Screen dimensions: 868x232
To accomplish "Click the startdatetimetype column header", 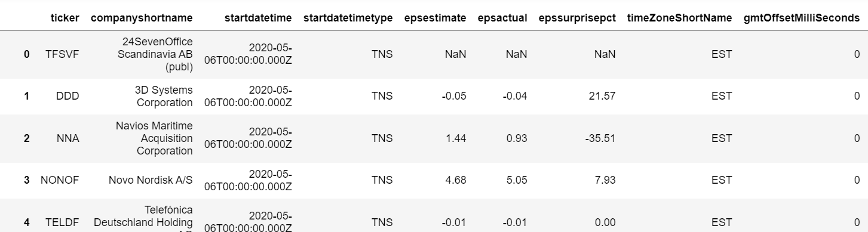I will click(x=348, y=18).
